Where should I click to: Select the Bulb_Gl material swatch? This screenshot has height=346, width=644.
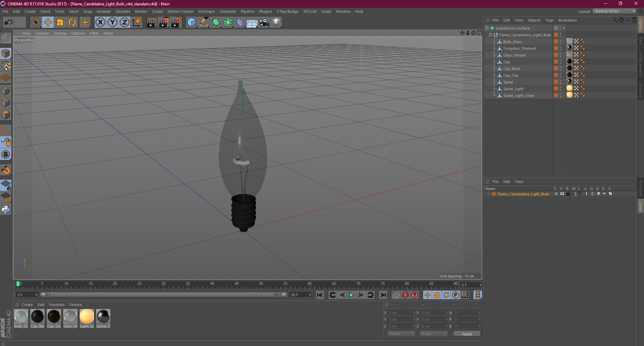(x=21, y=318)
